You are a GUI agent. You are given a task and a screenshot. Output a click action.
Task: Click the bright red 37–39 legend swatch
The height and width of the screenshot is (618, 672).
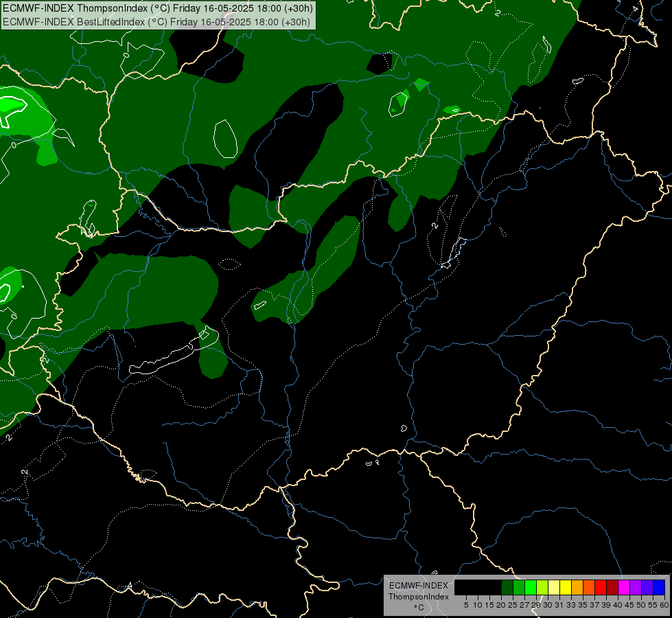(601, 587)
